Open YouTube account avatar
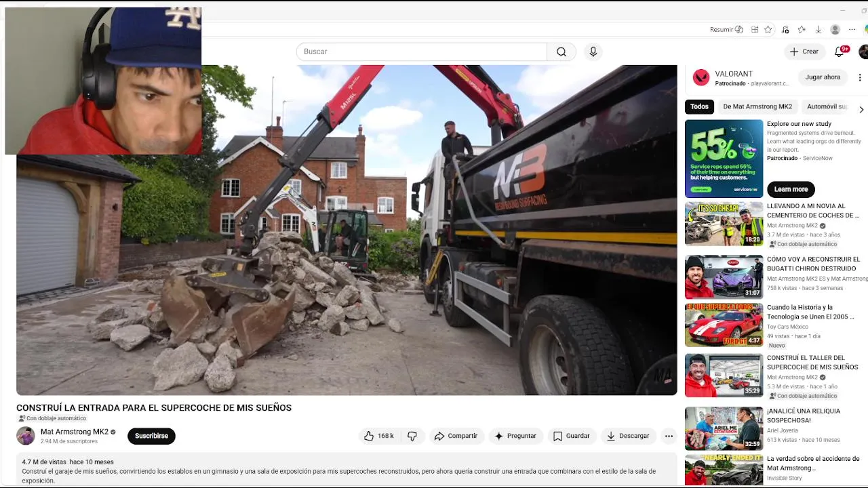The width and height of the screenshot is (868, 488). 863,52
